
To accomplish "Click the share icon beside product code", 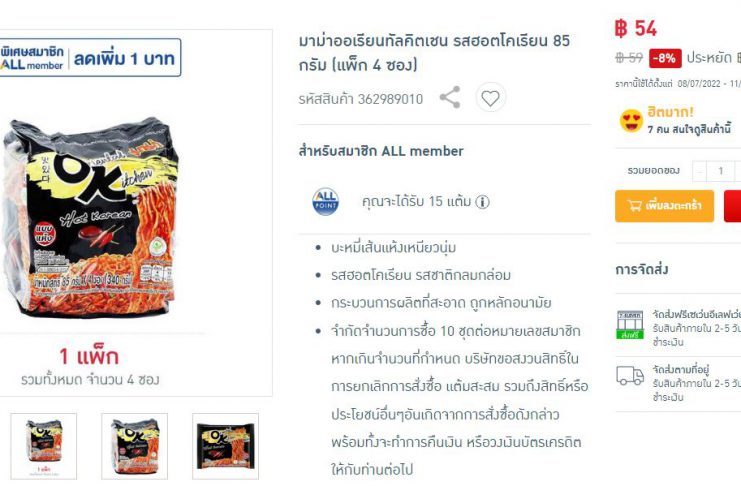I will [450, 97].
